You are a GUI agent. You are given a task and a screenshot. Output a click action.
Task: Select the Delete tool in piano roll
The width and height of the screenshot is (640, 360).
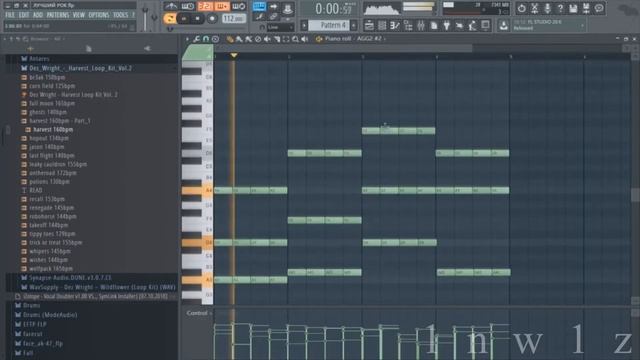click(258, 39)
